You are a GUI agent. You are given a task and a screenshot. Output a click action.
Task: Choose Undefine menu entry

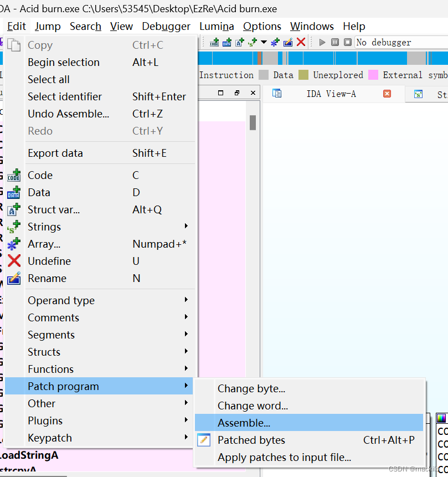(x=99, y=261)
